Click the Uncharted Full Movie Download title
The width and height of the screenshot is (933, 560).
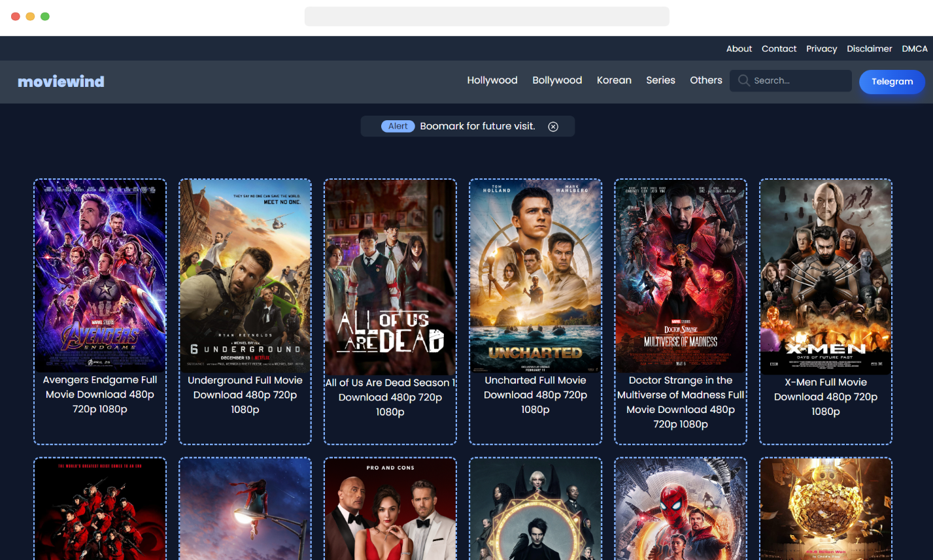pos(535,395)
